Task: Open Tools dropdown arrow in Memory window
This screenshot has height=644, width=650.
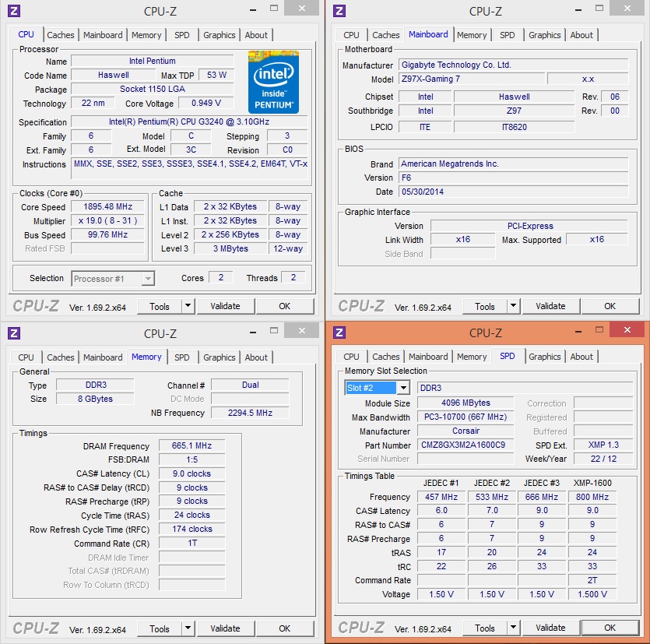Action: (188, 628)
